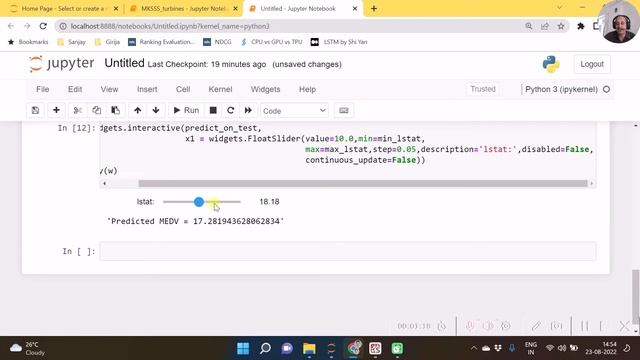Open the Cell menu

coord(183,89)
